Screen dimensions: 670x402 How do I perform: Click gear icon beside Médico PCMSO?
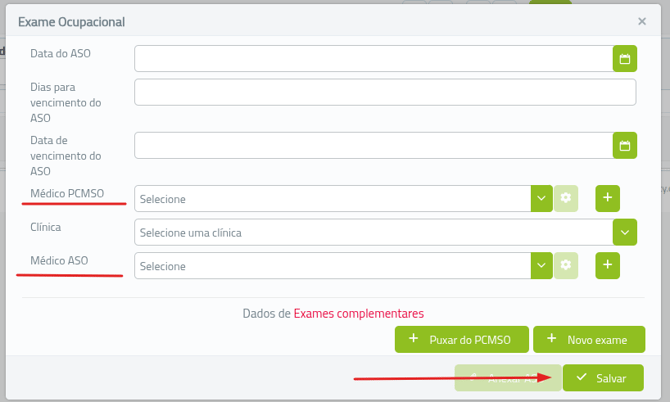pyautogui.click(x=566, y=199)
